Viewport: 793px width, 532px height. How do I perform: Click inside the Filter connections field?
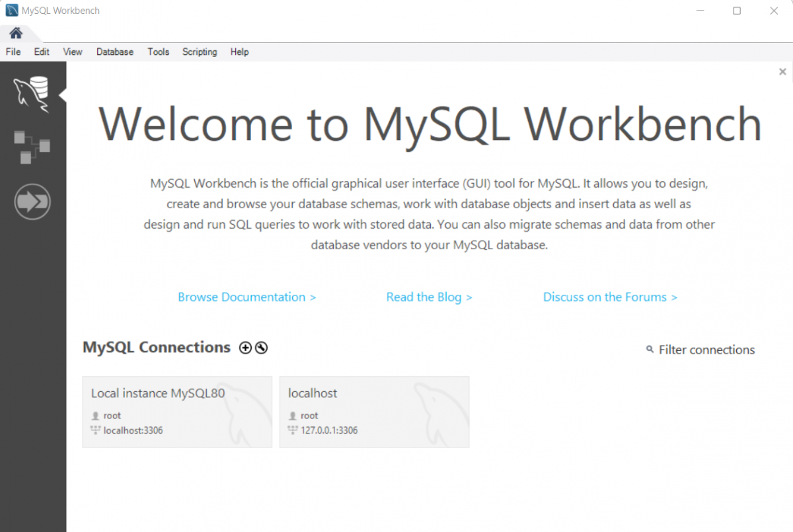tap(706, 350)
